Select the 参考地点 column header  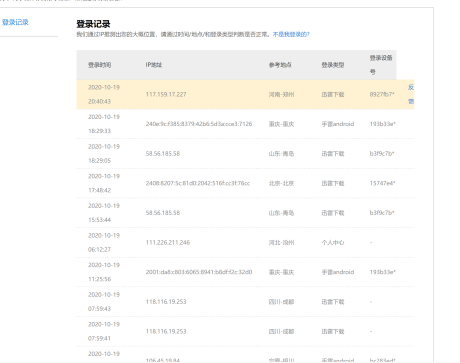click(x=280, y=65)
